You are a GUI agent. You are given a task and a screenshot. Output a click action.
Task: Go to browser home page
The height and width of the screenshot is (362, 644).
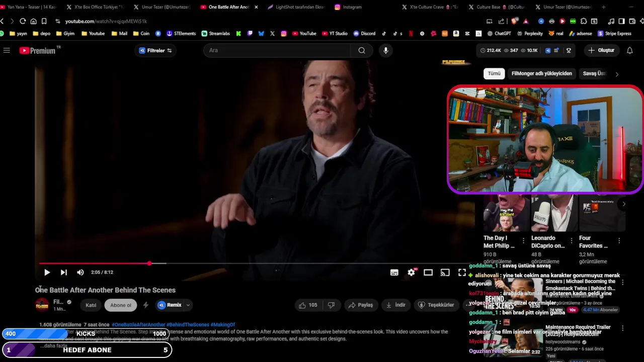coord(33,21)
